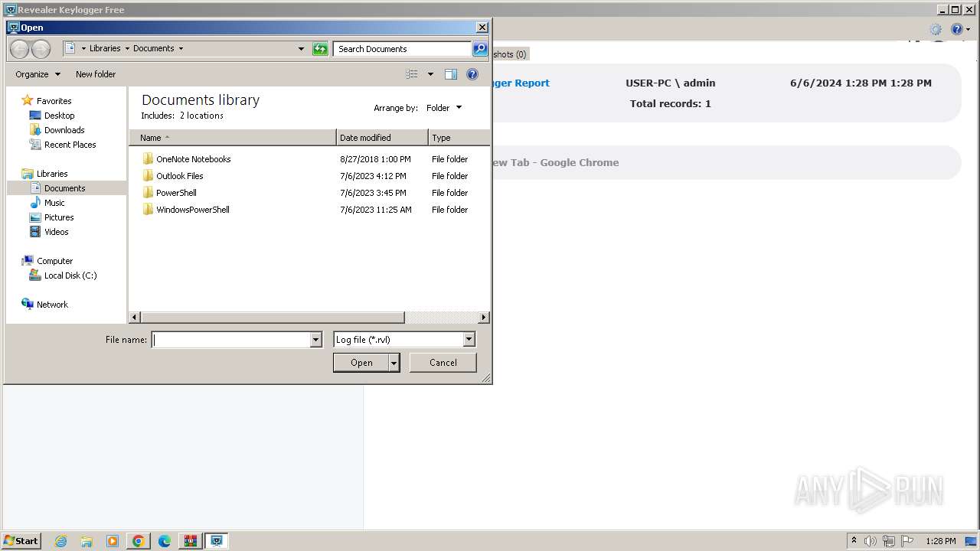Select the Music library
The height and width of the screenshot is (551, 980).
[54, 203]
